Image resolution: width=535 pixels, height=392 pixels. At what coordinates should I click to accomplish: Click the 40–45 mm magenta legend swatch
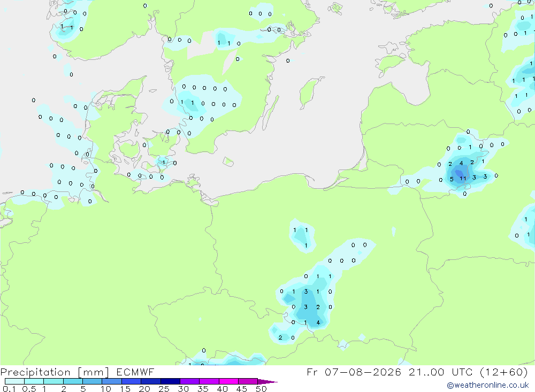(228, 381)
